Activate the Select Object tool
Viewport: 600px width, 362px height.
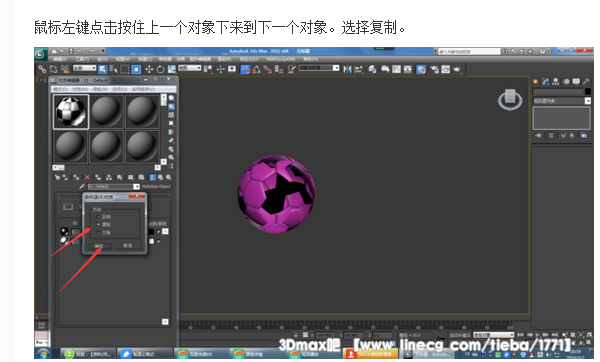(x=103, y=69)
